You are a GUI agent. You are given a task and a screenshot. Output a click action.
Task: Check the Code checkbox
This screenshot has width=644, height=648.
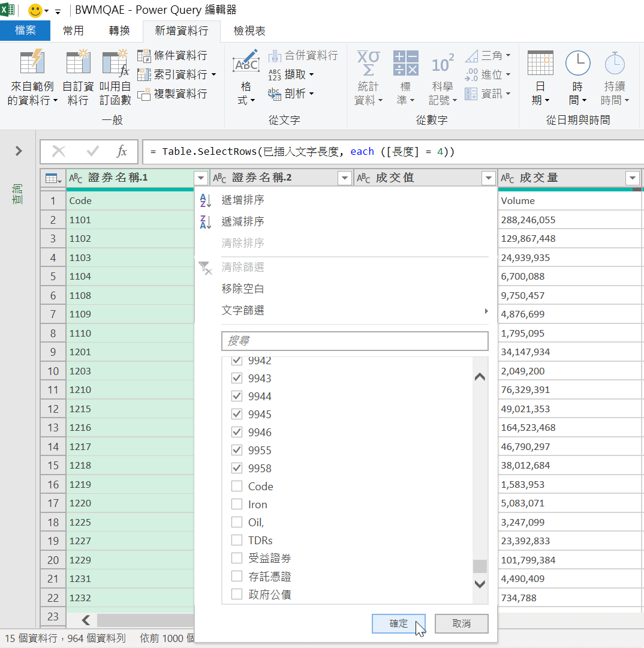(237, 487)
